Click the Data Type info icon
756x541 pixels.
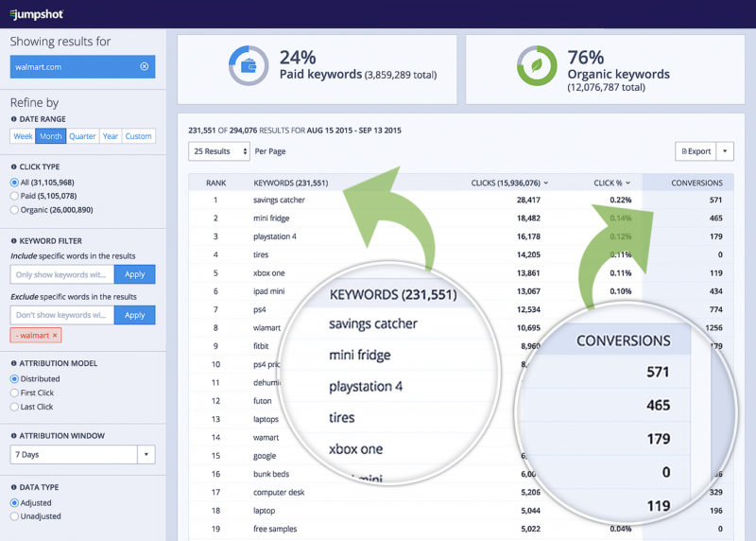(13, 487)
